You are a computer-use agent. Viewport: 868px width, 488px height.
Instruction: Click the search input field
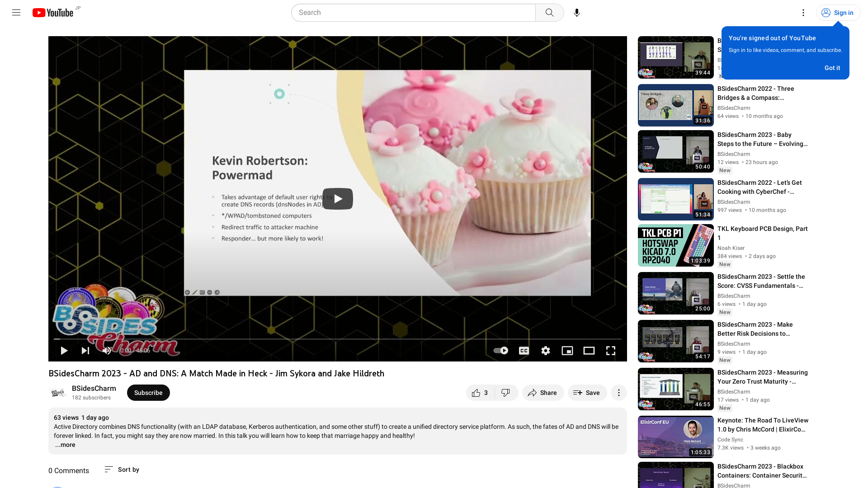[413, 13]
